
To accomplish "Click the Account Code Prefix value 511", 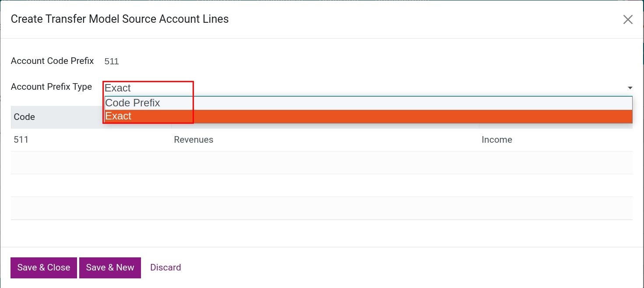I will tap(111, 61).
